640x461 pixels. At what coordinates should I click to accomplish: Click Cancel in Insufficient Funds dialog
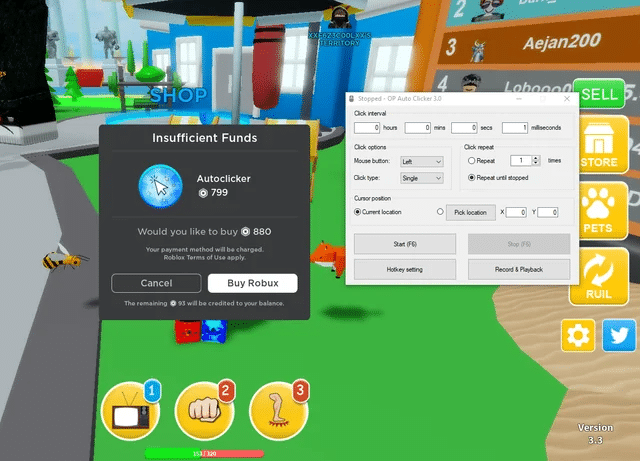[156, 283]
